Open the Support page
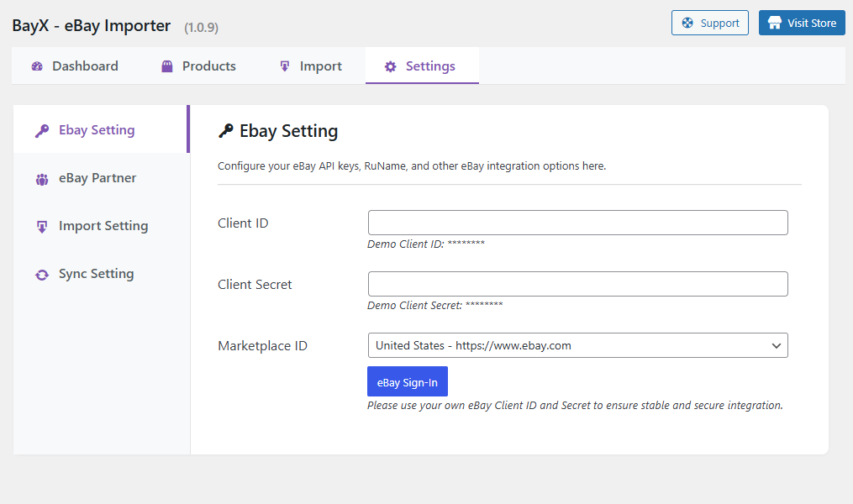This screenshot has height=504, width=853. pyautogui.click(x=710, y=23)
